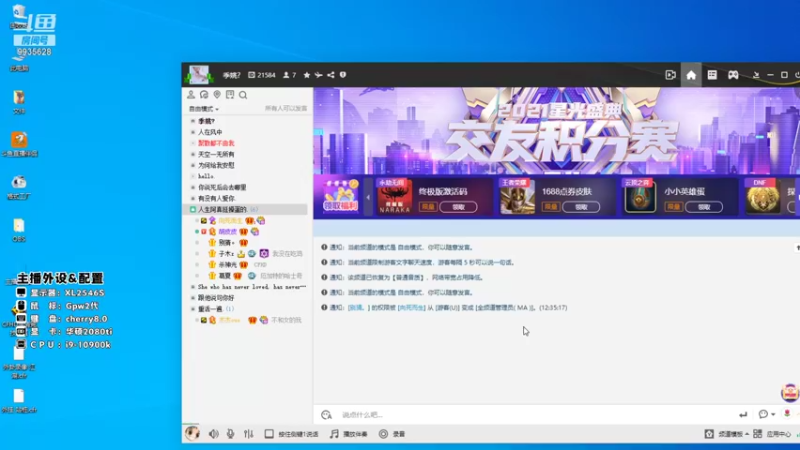
Task: Expand the 季姚? channel
Action: coord(206,121)
